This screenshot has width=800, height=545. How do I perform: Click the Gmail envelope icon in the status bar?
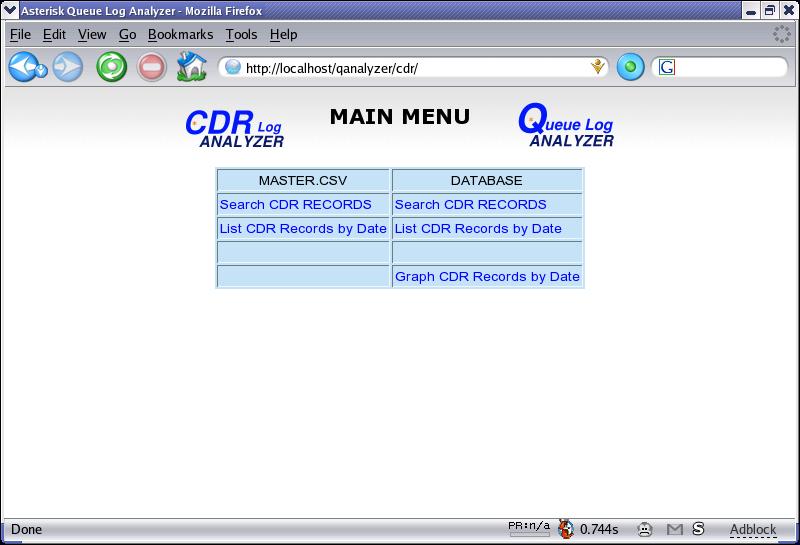[675, 529]
